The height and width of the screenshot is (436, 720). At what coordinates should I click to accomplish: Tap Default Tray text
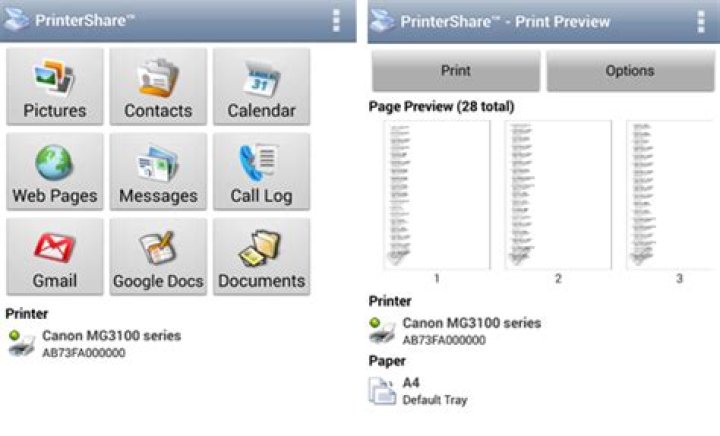pos(435,400)
